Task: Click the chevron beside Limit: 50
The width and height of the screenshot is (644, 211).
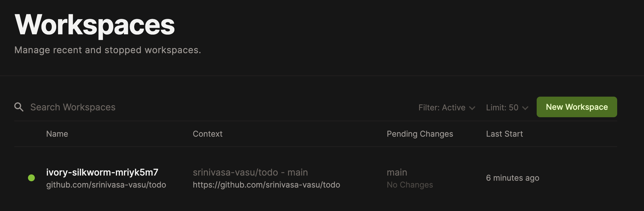Action: [525, 108]
